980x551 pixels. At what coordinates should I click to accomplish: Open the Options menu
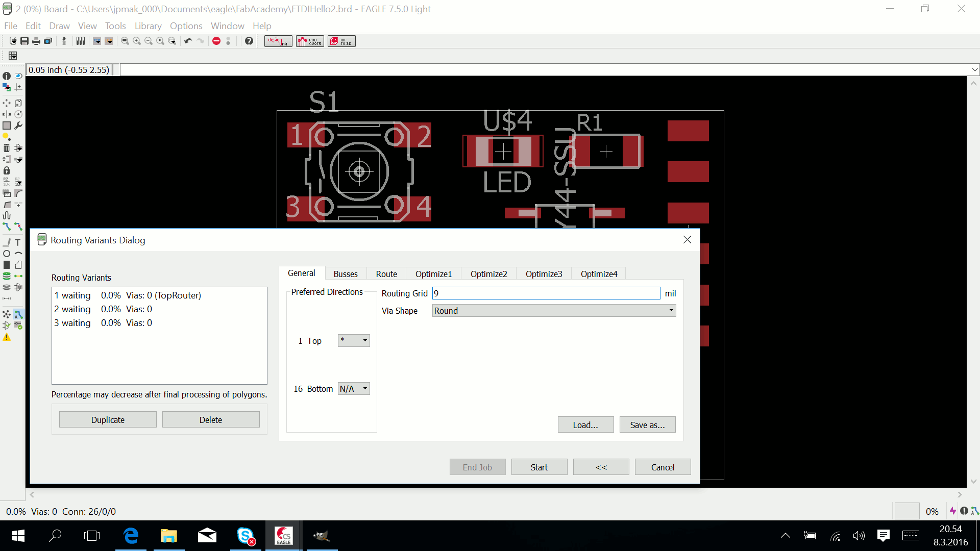[x=186, y=26]
